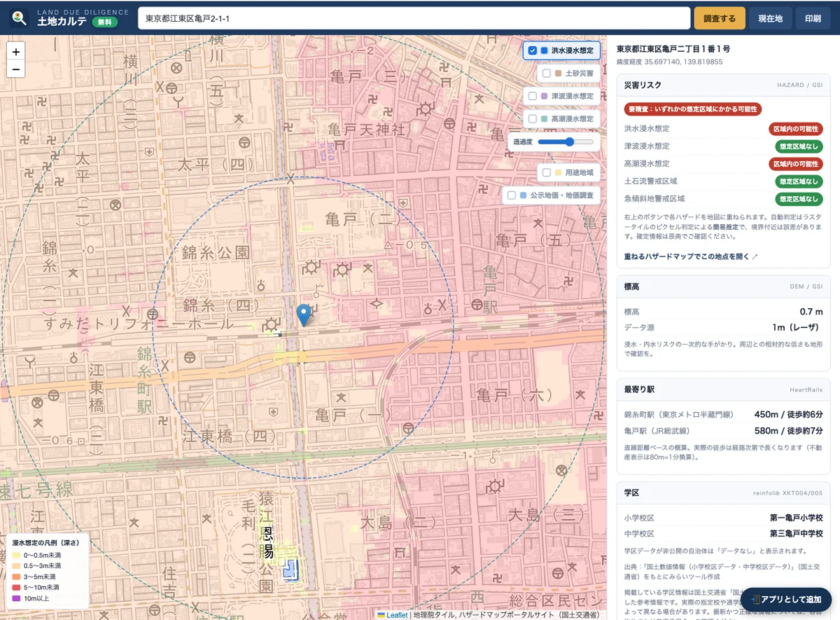This screenshot has width=840, height=620.
Task: Zoom out the map with minus button
Action: coord(15,69)
